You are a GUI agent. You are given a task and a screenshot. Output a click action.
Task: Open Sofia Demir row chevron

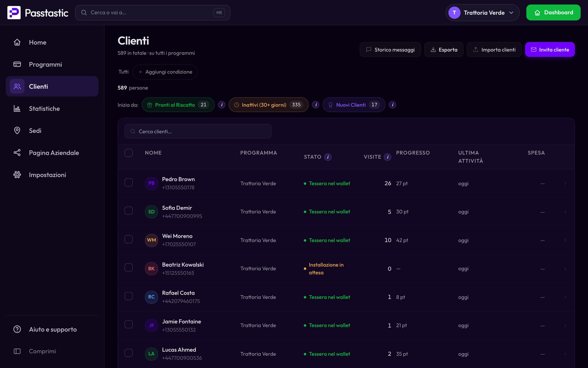pyautogui.click(x=565, y=212)
